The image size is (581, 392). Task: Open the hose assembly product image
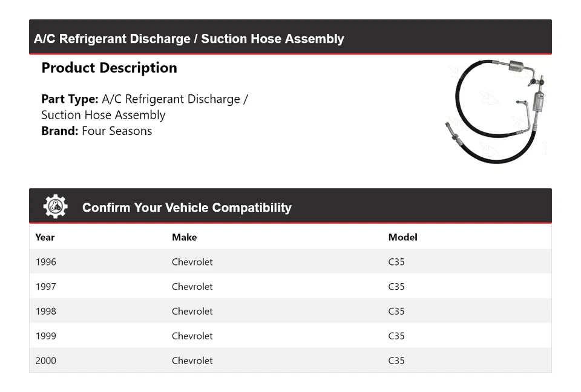[496, 111]
